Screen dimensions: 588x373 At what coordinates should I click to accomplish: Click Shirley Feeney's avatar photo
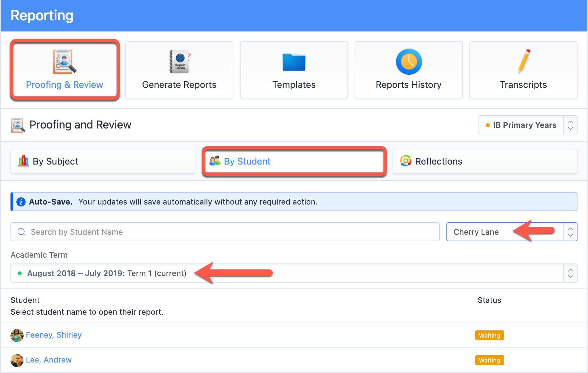tap(17, 335)
